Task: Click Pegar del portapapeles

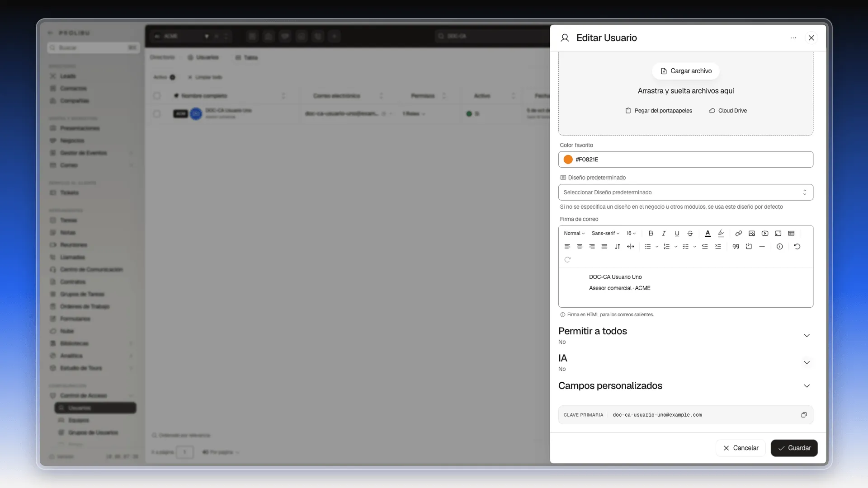Action: coord(659,111)
